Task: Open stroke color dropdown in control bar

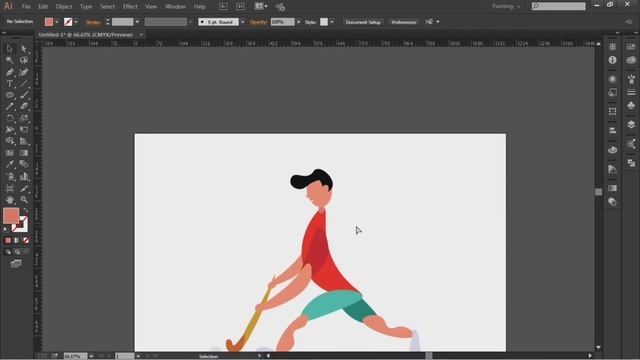Action: pos(76,22)
